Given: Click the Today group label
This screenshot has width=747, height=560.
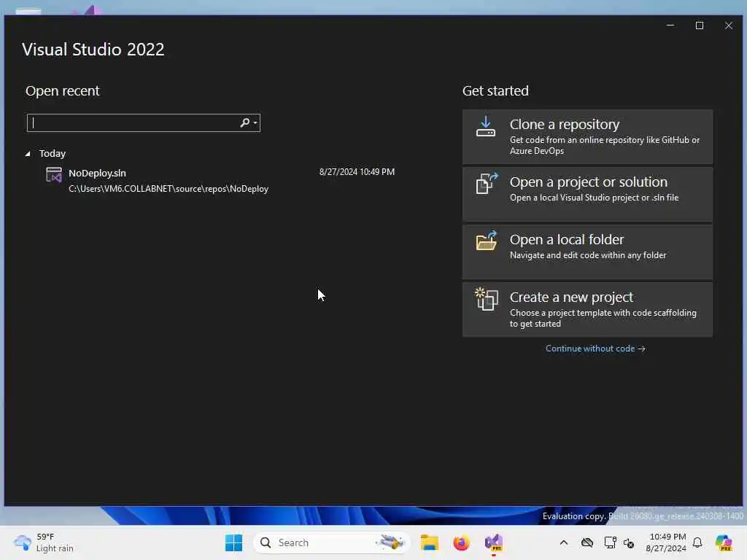Looking at the screenshot, I should [x=53, y=153].
